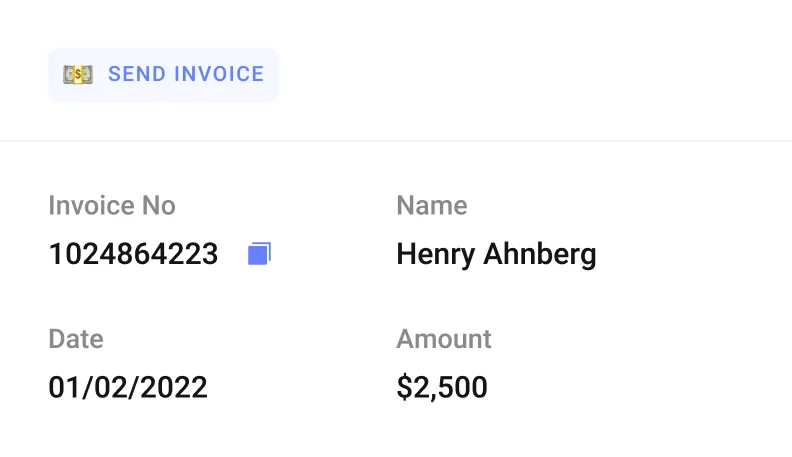Image resolution: width=792 pixels, height=457 pixels.
Task: Select the customer name Henry Ahnberg
Action: pyautogui.click(x=496, y=254)
